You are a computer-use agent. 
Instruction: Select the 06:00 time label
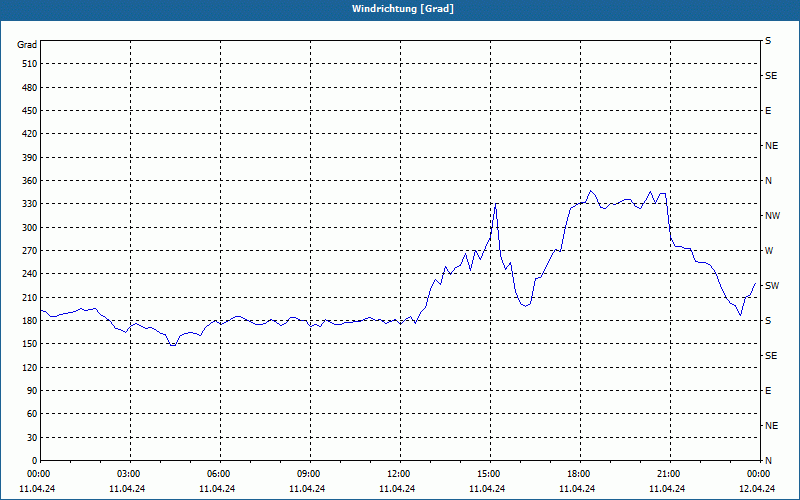click(220, 474)
